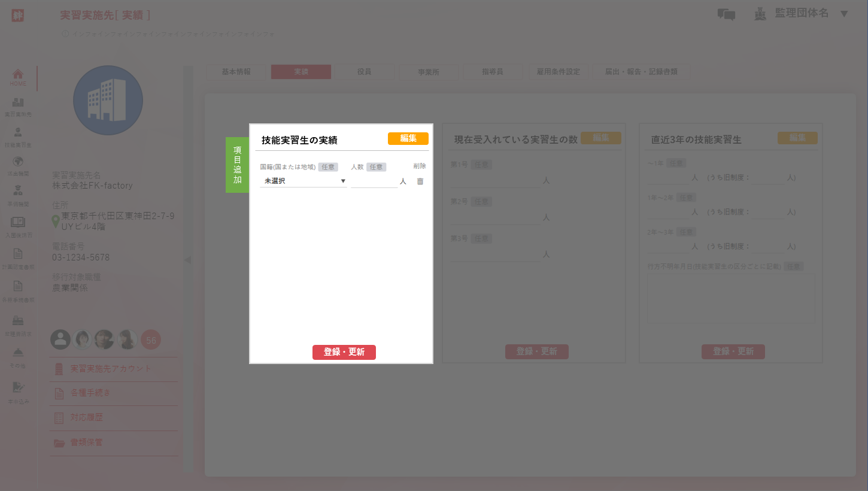Screen dimensions: 868x491
Task: Expand the 監理団体名 account menu
Action: [844, 14]
